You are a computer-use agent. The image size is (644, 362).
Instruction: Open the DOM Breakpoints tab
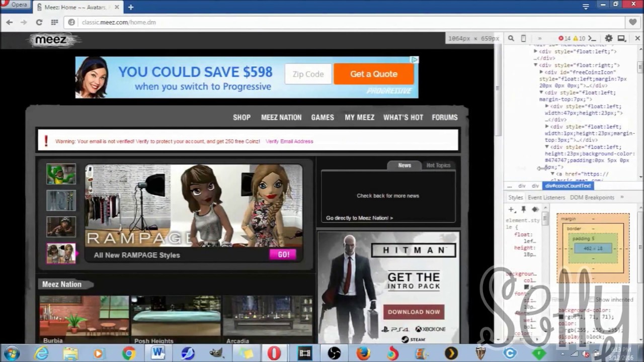click(592, 198)
